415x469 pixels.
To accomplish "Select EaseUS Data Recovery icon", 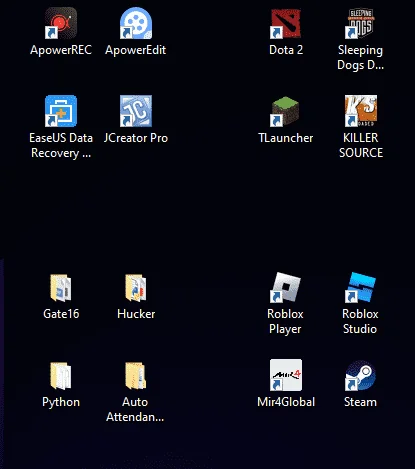I will [x=61, y=111].
